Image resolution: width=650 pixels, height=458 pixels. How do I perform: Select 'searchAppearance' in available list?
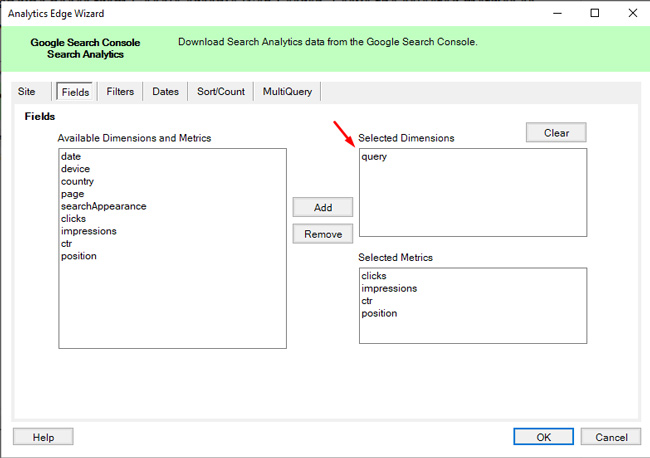click(x=103, y=206)
